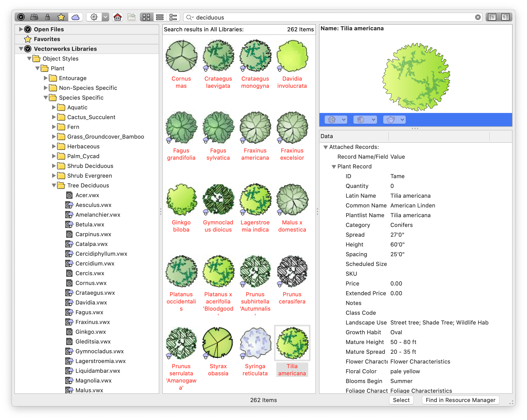Toggle the file browser pane icon
The image size is (527, 420).
point(492,17)
